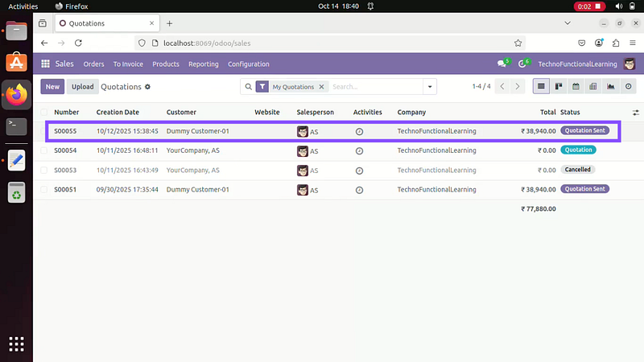Open the Odoo apps grid menu
Screen dimensions: 644x362
click(45, 64)
